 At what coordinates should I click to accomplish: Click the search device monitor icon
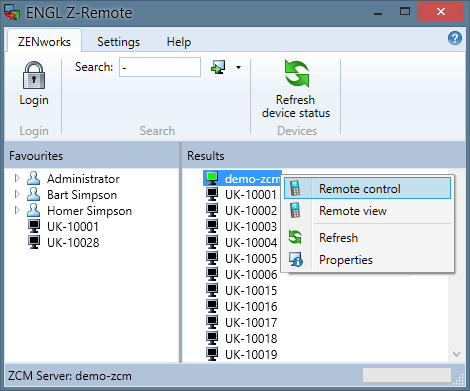[218, 67]
